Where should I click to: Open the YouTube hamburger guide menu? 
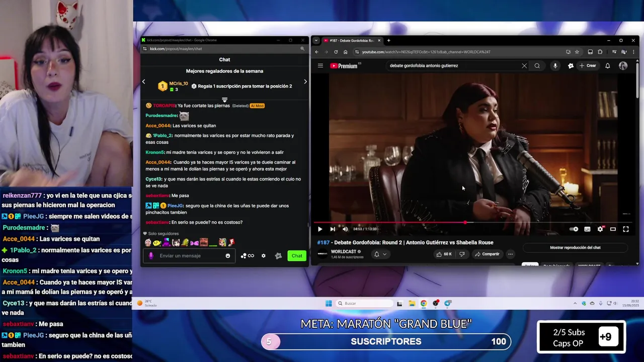coord(320,66)
